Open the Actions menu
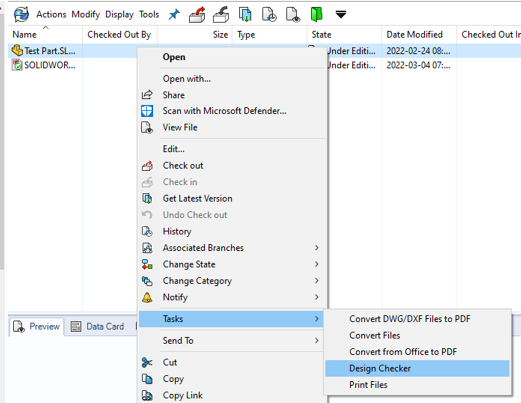 tap(51, 14)
